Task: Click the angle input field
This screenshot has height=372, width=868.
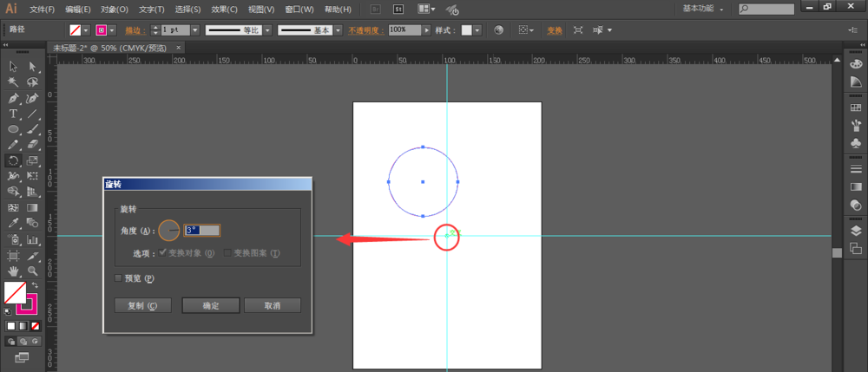Action: tap(202, 230)
